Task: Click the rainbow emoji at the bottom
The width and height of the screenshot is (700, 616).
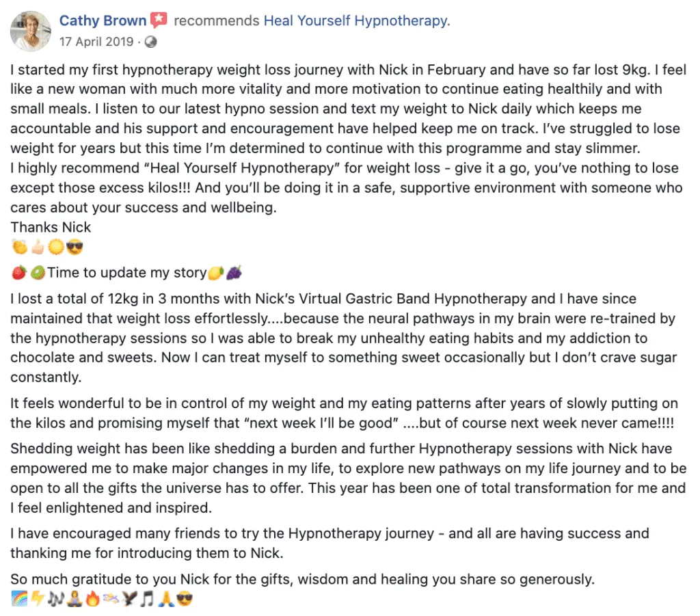Action: pos(19,599)
